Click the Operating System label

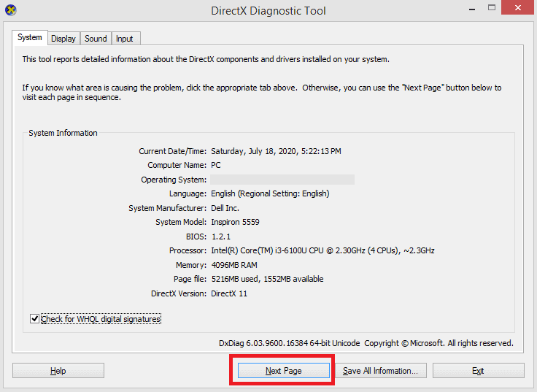point(174,180)
